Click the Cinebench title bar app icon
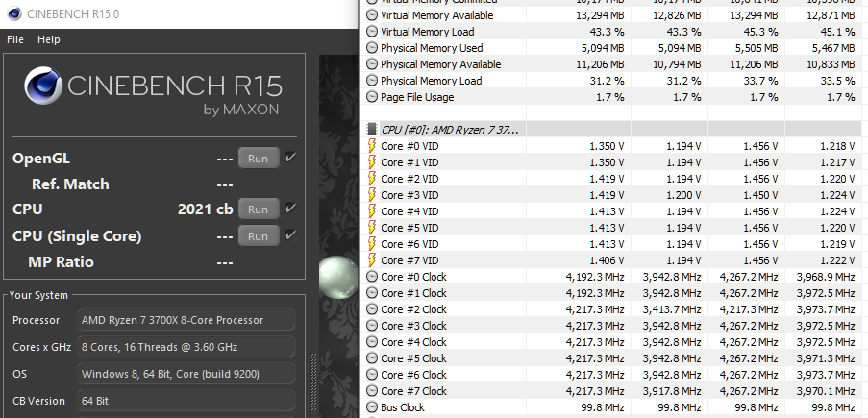 tap(13, 13)
